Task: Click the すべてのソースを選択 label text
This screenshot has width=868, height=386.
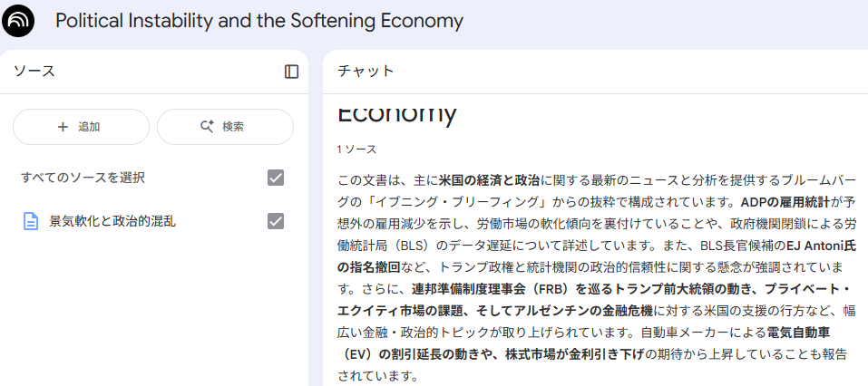Action: pos(83,178)
